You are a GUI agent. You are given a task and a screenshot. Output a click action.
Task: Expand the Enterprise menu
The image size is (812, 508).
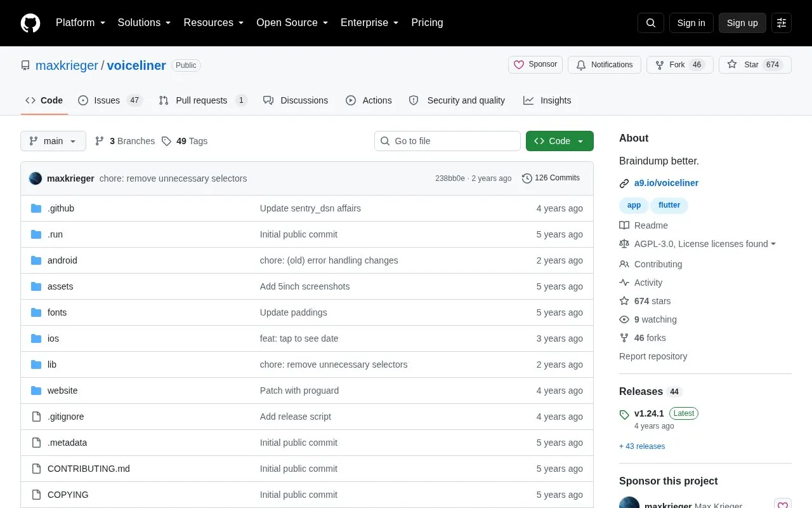point(370,23)
